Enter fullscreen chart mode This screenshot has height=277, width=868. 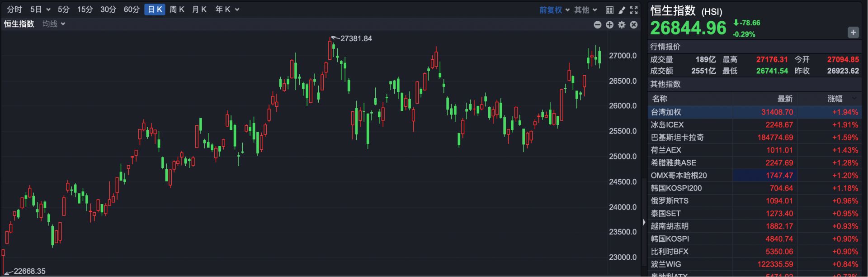click(x=634, y=10)
